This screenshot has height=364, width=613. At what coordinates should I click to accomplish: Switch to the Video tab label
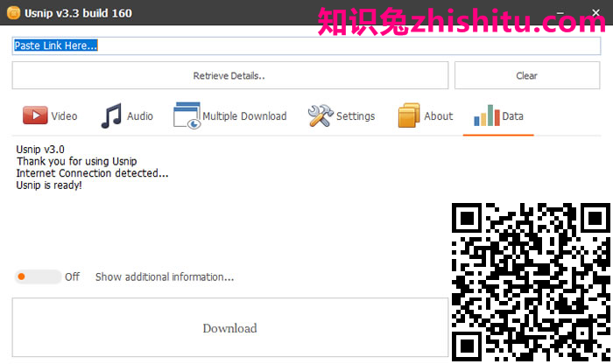[x=64, y=116]
